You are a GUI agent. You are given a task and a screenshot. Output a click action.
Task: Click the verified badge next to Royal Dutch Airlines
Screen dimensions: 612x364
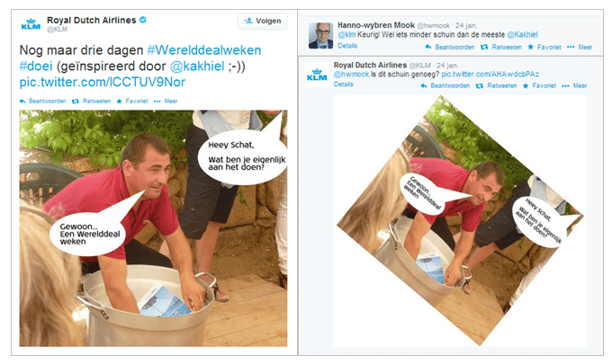tap(143, 20)
